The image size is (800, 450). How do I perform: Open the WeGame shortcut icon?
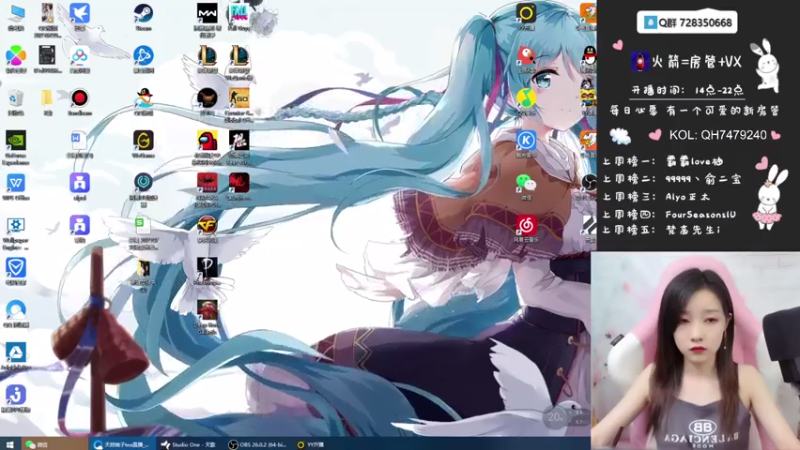tap(143, 141)
